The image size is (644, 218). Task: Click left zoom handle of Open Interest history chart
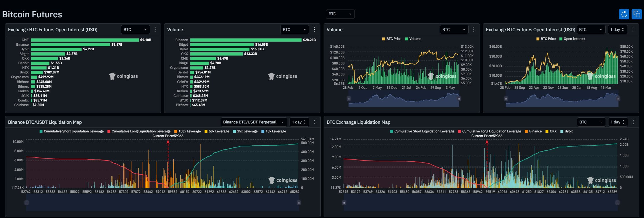[x=506, y=99]
